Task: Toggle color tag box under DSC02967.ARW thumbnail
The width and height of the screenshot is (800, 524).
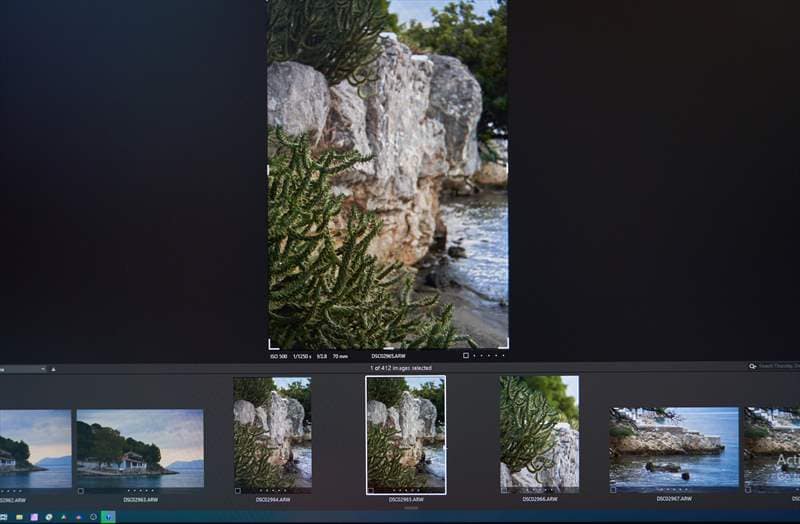Action: point(613,490)
